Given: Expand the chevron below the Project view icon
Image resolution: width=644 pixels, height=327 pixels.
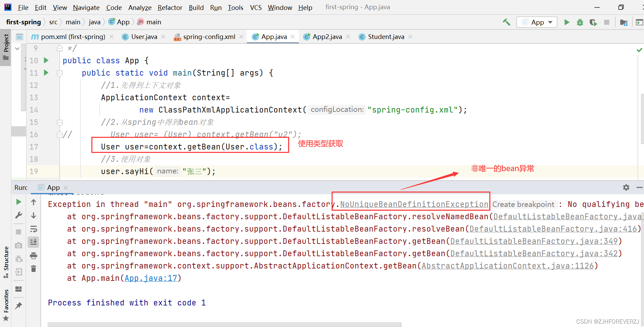Looking at the screenshot, I should pyautogui.click(x=17, y=49).
